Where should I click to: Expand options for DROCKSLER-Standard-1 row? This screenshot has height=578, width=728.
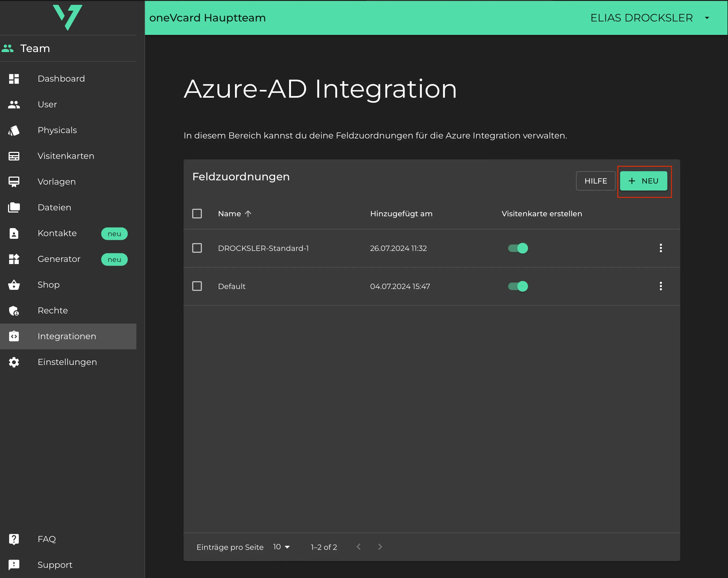(661, 247)
